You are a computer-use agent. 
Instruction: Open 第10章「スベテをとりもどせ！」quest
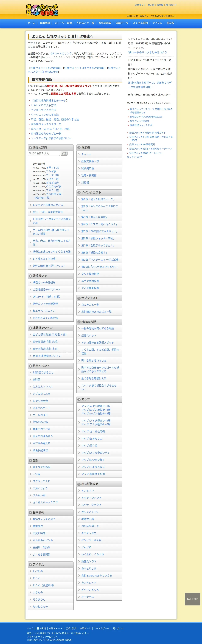tap(101, 267)
